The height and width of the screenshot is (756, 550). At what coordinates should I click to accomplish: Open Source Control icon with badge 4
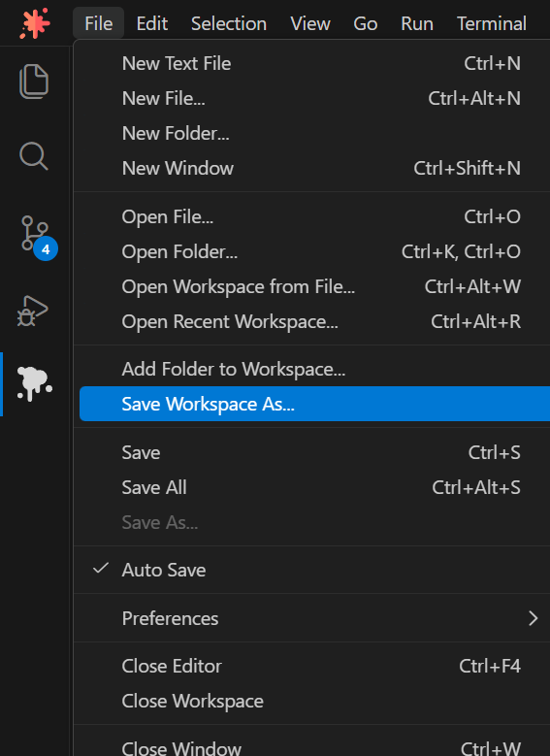click(37, 236)
